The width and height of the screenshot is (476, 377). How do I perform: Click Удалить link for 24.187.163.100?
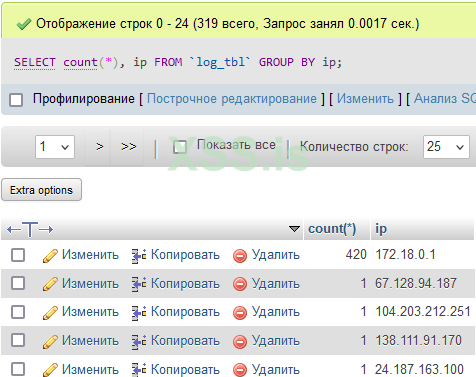point(276,369)
